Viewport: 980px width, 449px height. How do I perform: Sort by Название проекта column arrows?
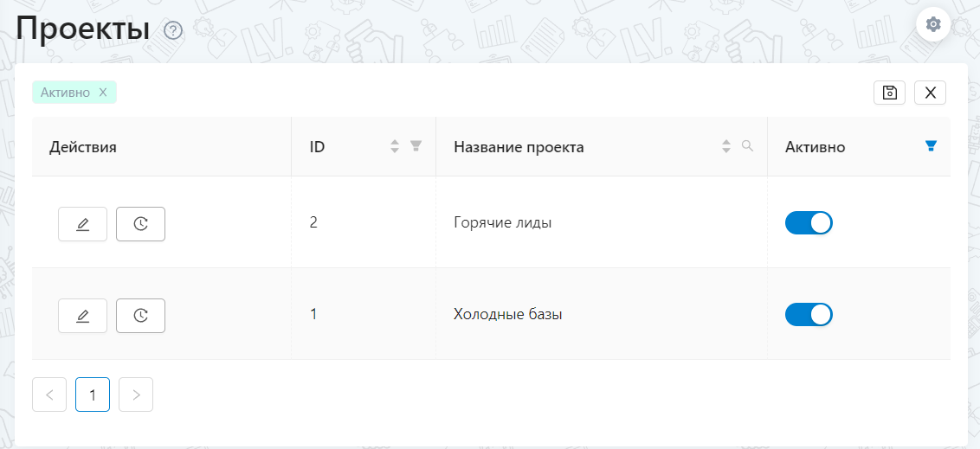725,147
